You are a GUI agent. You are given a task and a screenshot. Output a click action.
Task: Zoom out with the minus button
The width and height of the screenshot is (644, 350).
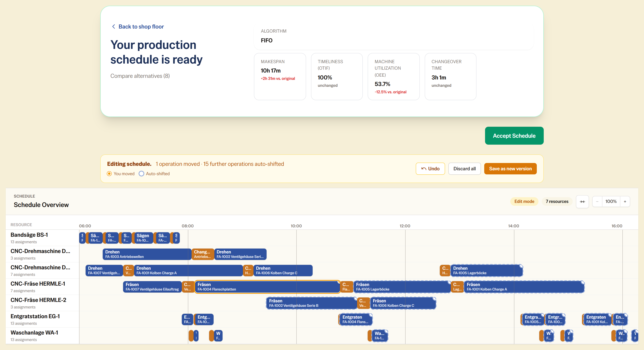pyautogui.click(x=597, y=201)
